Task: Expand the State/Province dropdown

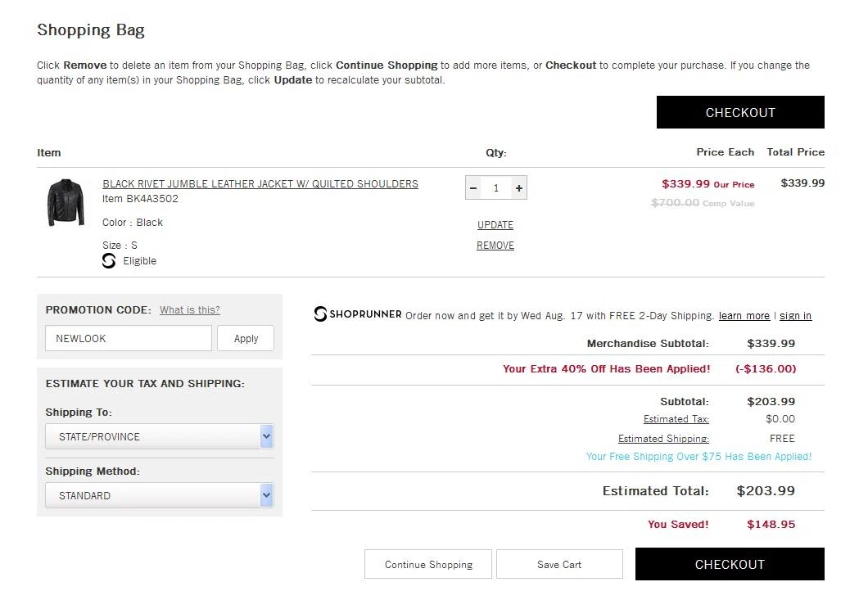Action: 160,436
